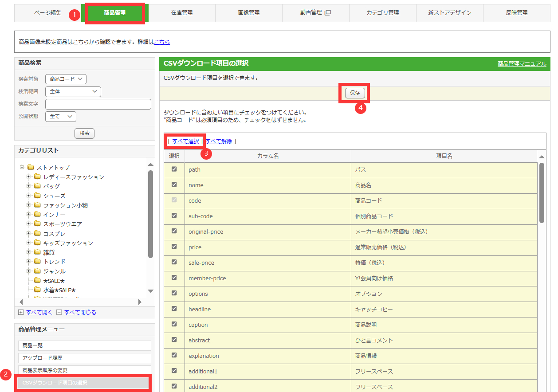Click the category list scroll-down arrow
The image size is (558, 392).
point(150,291)
